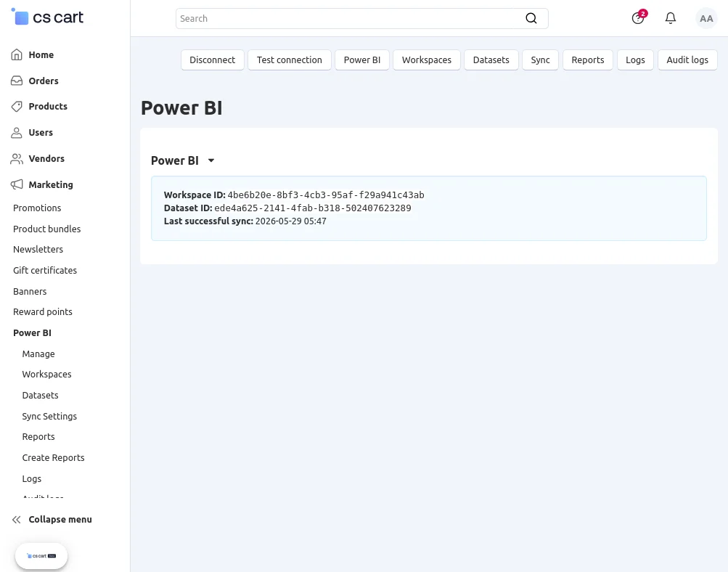Toggle the Marketing sidebar section
The width and height of the screenshot is (728, 572).
coord(51,185)
